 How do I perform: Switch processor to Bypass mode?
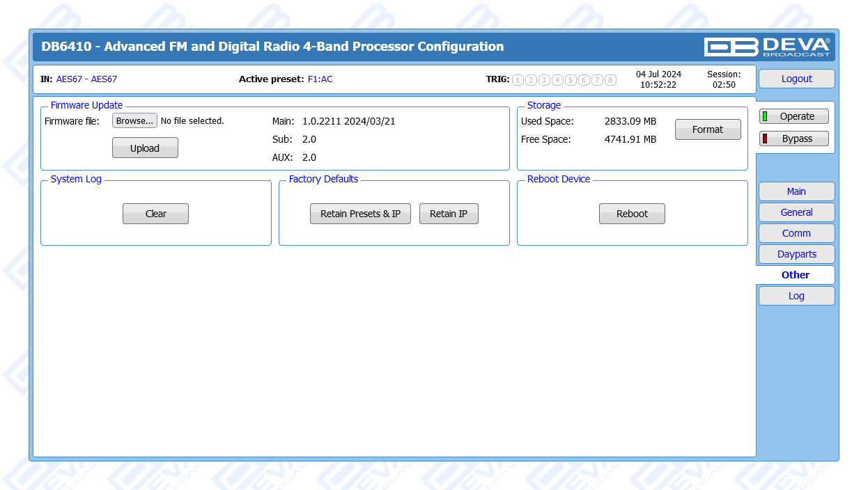tap(794, 139)
